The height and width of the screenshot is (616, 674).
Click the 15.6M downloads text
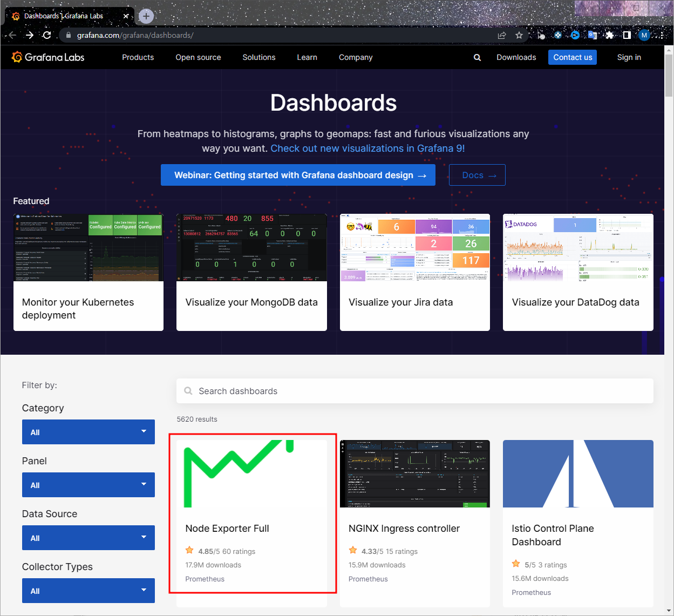540,578
